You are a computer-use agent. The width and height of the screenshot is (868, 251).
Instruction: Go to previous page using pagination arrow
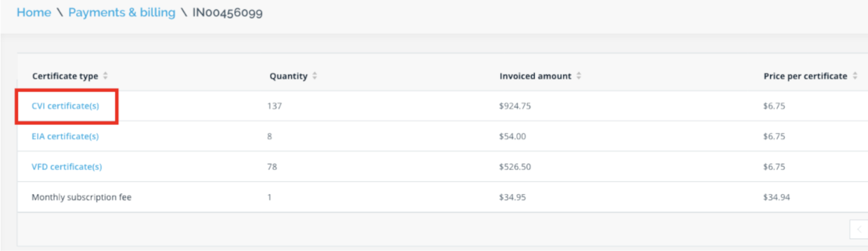(859, 230)
